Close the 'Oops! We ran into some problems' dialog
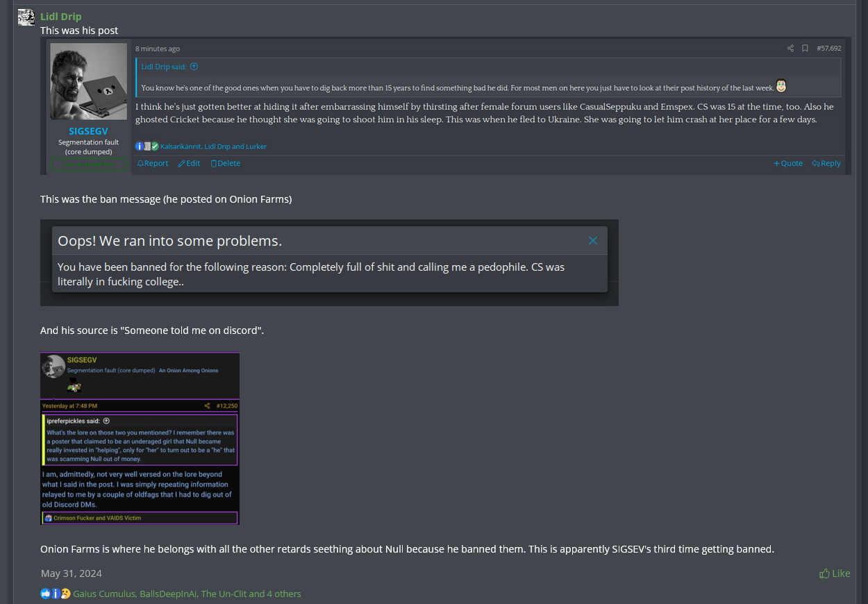 pos(593,241)
